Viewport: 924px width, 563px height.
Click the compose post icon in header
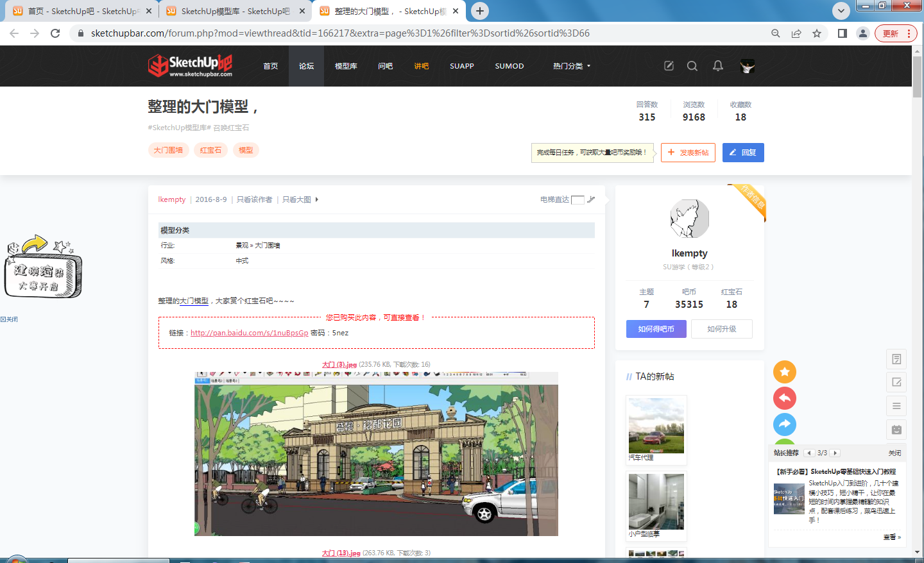[669, 65]
